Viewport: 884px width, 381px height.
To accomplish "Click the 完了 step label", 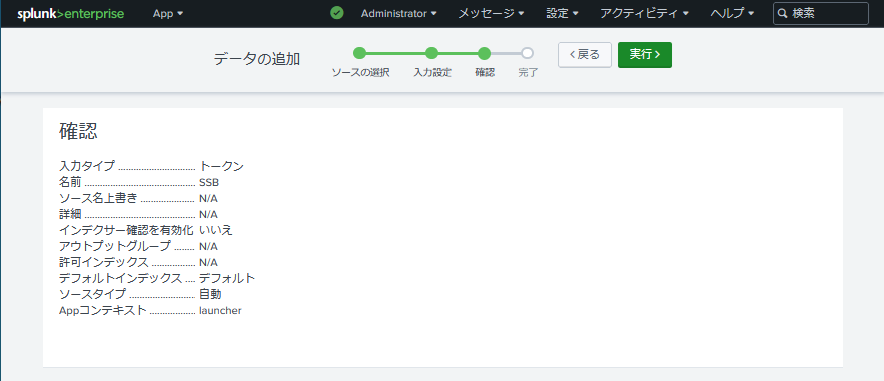I will point(528,73).
